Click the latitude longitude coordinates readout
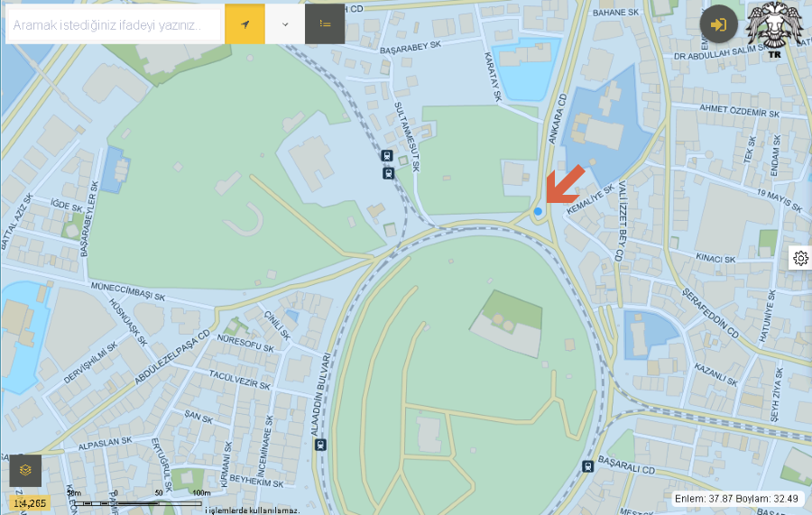Image resolution: width=812 pixels, height=515 pixels. tap(736, 499)
